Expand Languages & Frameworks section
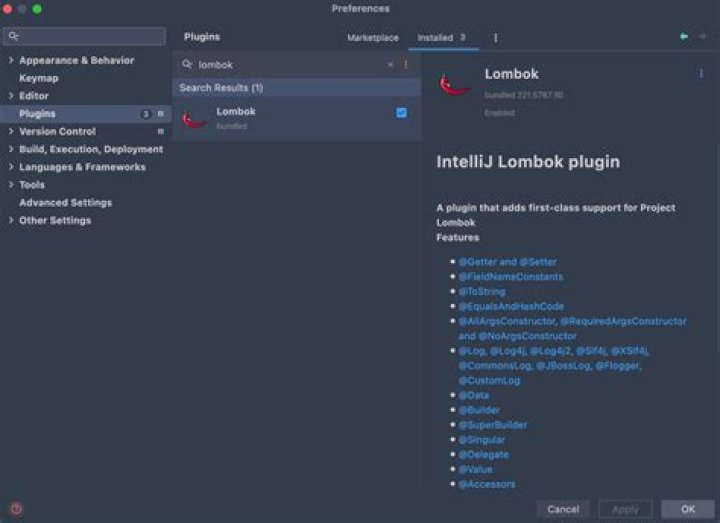The width and height of the screenshot is (720, 523). click(11, 167)
